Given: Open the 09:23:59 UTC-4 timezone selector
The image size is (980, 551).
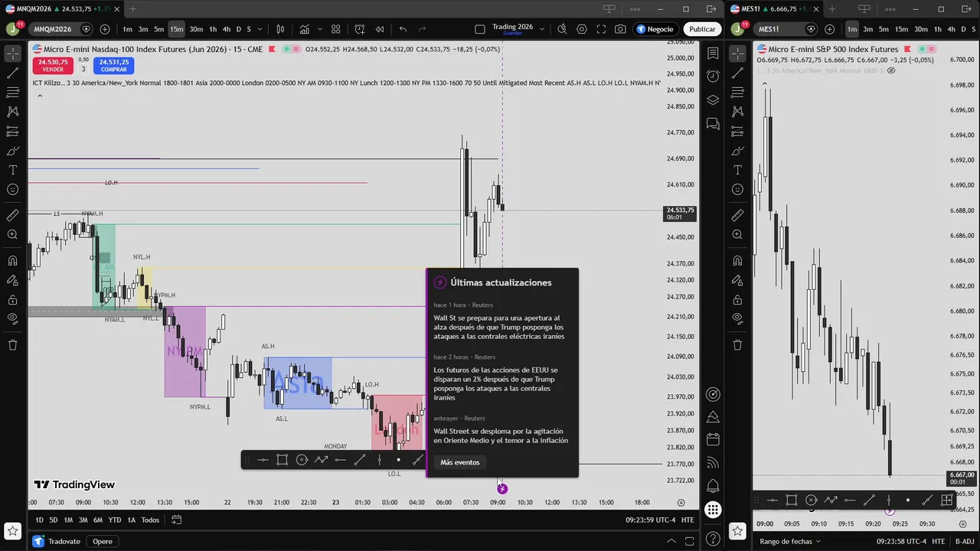Looking at the screenshot, I should [x=650, y=520].
